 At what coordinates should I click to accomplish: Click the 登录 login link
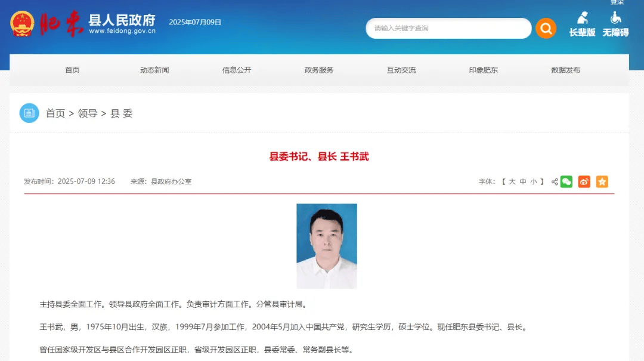click(x=618, y=3)
